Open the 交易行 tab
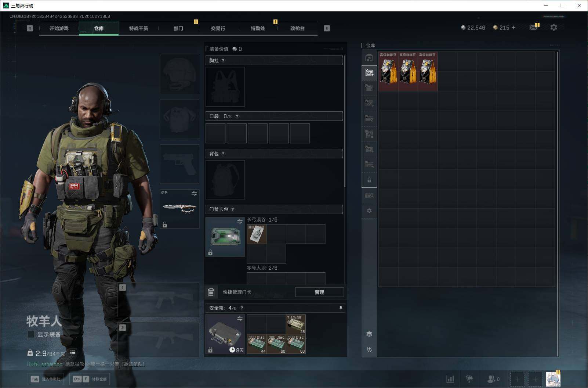 [218, 28]
